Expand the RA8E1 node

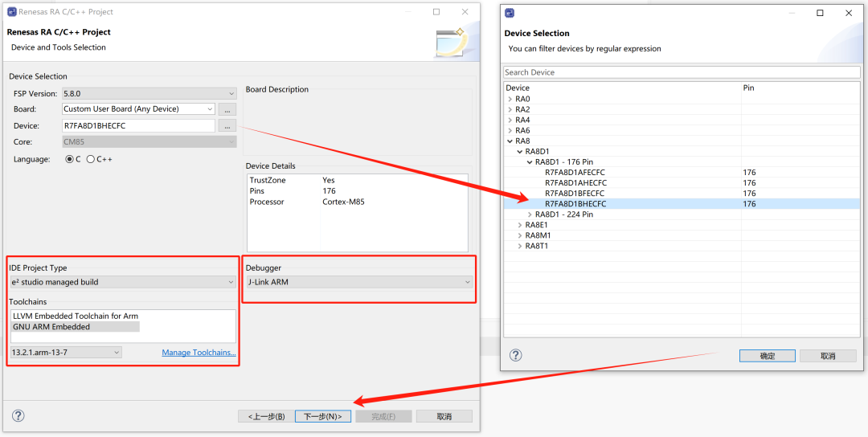point(520,225)
